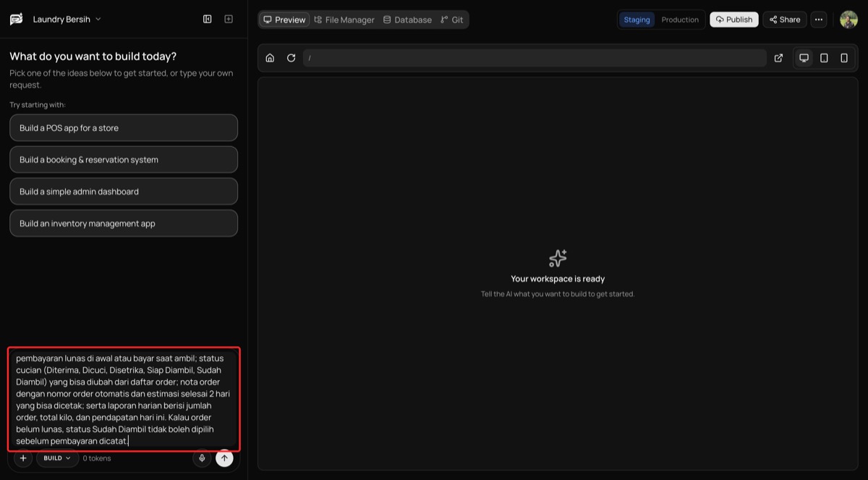Open preview in new window

tap(778, 58)
